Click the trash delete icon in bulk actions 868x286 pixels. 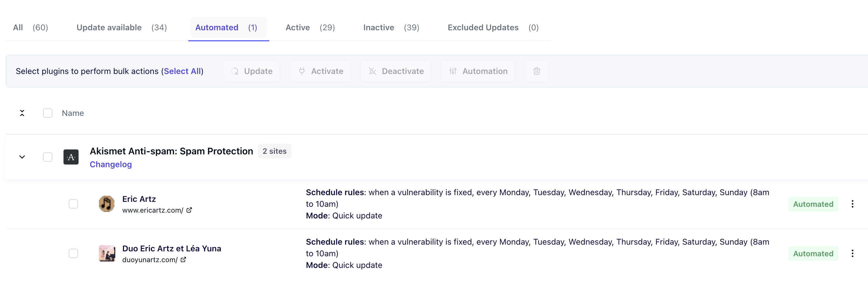pyautogui.click(x=536, y=71)
